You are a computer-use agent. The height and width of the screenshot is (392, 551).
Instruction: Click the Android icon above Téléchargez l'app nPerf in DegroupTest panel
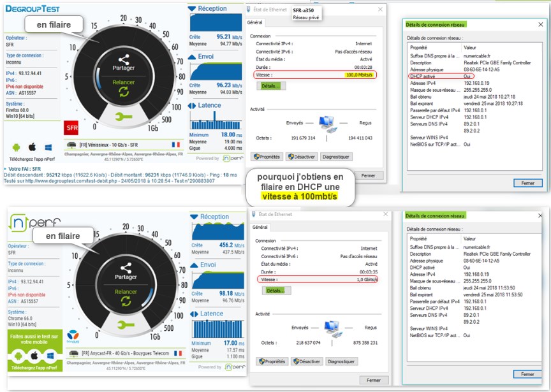(16, 147)
